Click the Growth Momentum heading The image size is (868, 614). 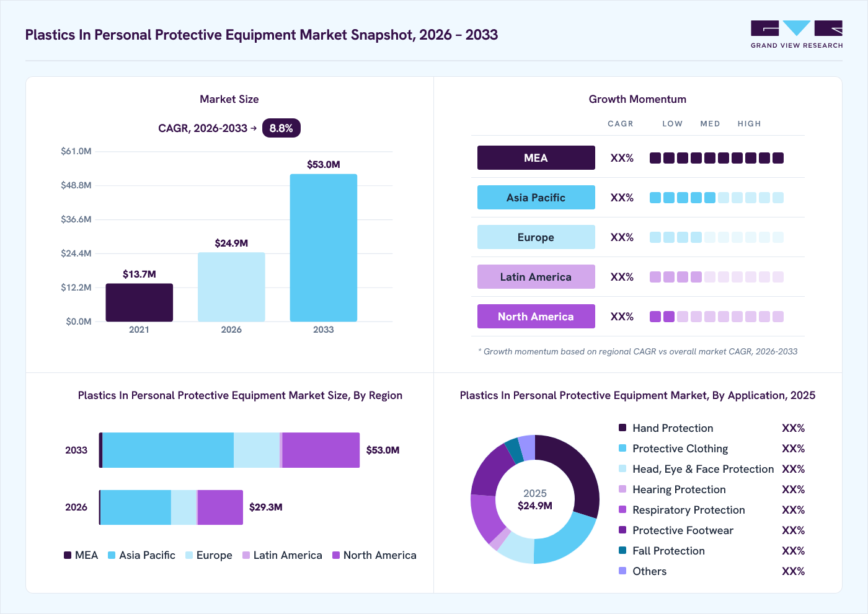[637, 99]
